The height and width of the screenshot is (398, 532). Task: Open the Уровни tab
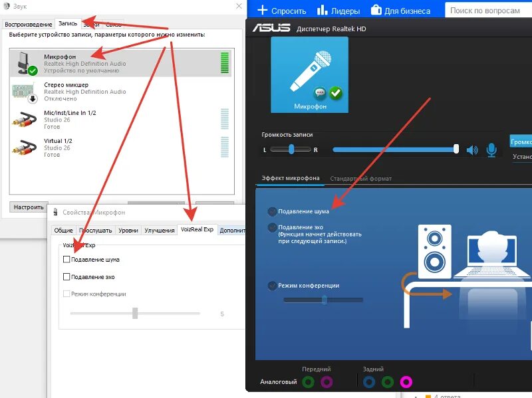(128, 230)
